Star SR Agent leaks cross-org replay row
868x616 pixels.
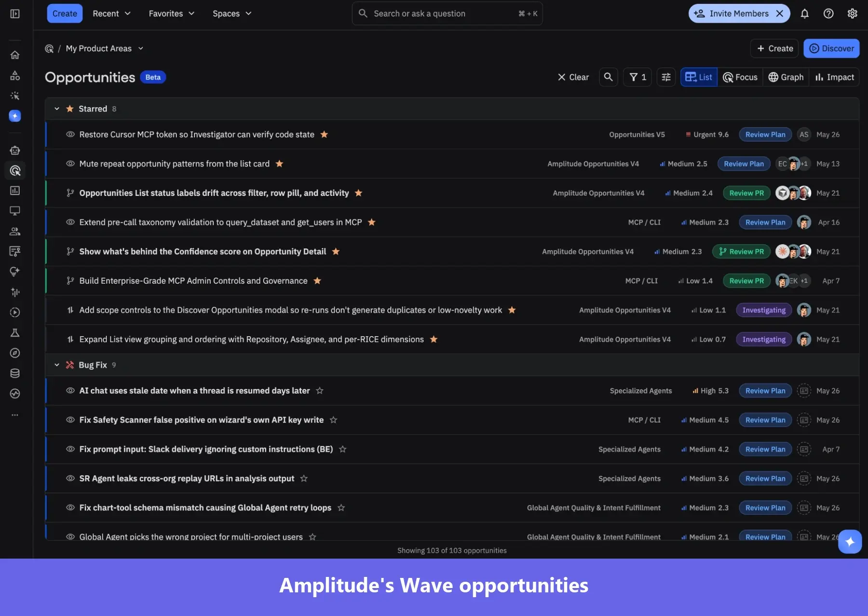pos(304,479)
